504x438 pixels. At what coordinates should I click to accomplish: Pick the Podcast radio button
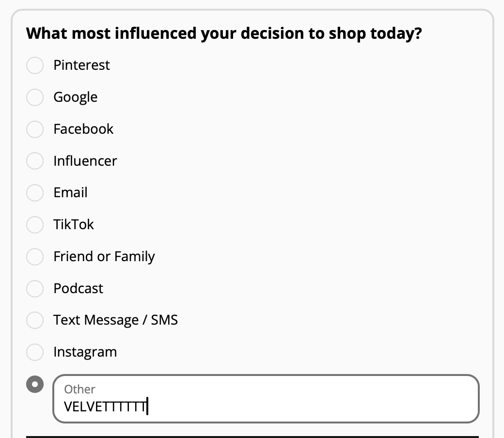(35, 289)
